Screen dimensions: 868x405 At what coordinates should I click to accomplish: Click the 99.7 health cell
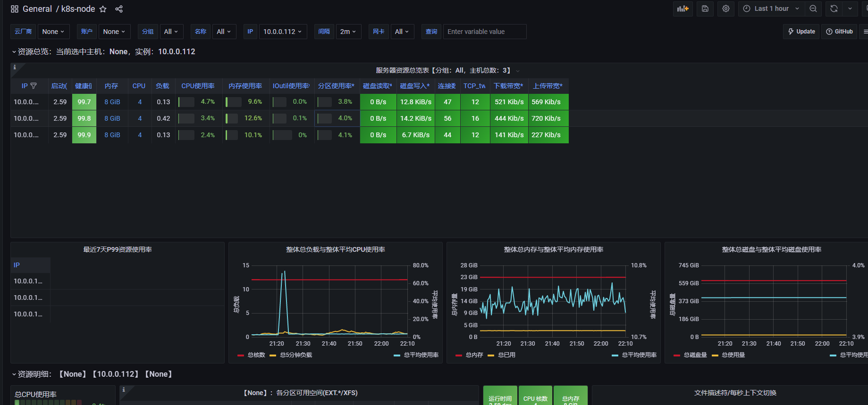point(84,102)
